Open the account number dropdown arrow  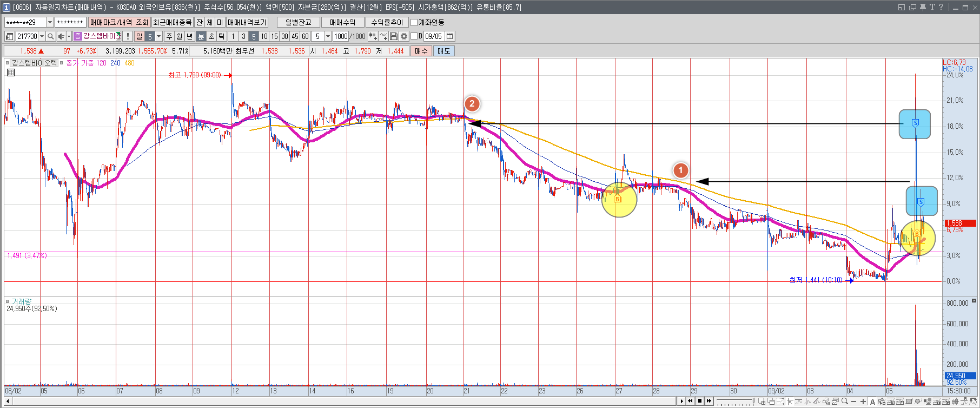pos(50,22)
